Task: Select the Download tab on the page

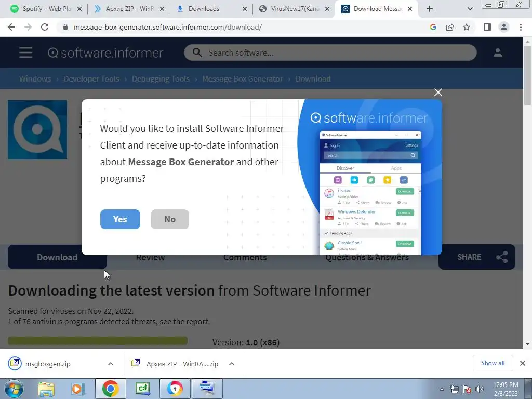Action: click(57, 257)
